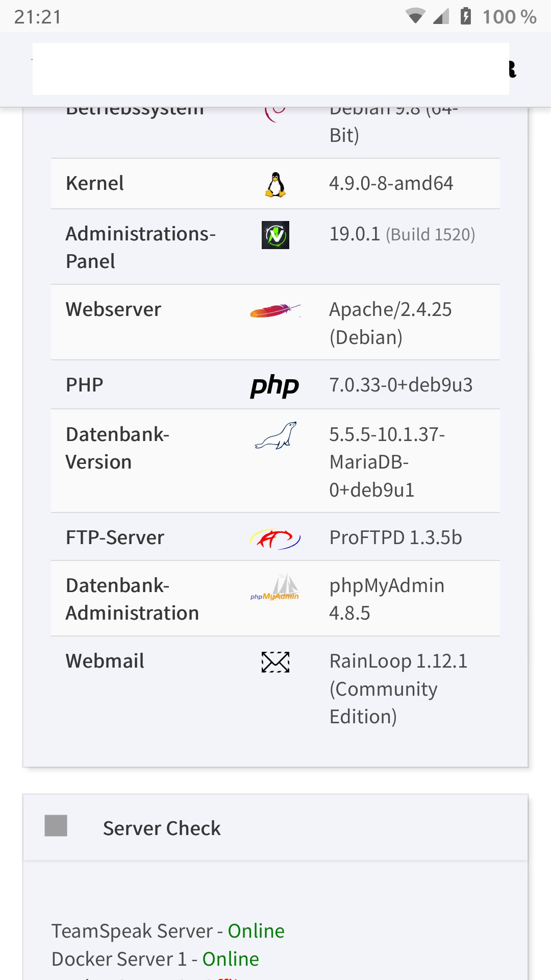Tap the Server Check panel header
The image size is (551, 980).
pyautogui.click(x=275, y=828)
